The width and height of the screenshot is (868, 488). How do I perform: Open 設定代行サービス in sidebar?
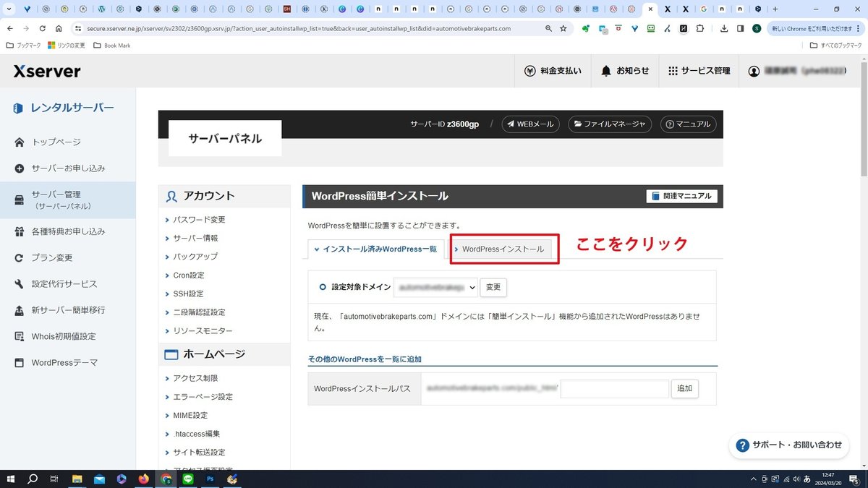(x=64, y=284)
